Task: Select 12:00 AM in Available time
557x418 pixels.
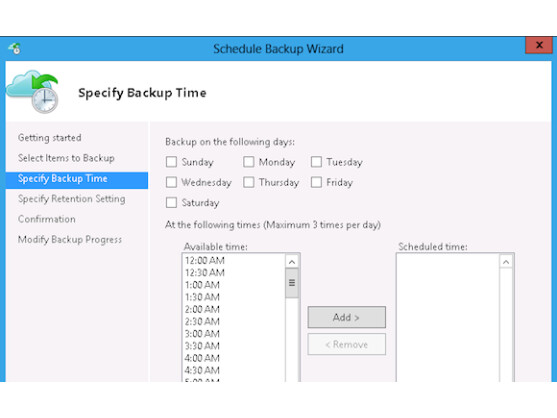Action: pos(205,260)
